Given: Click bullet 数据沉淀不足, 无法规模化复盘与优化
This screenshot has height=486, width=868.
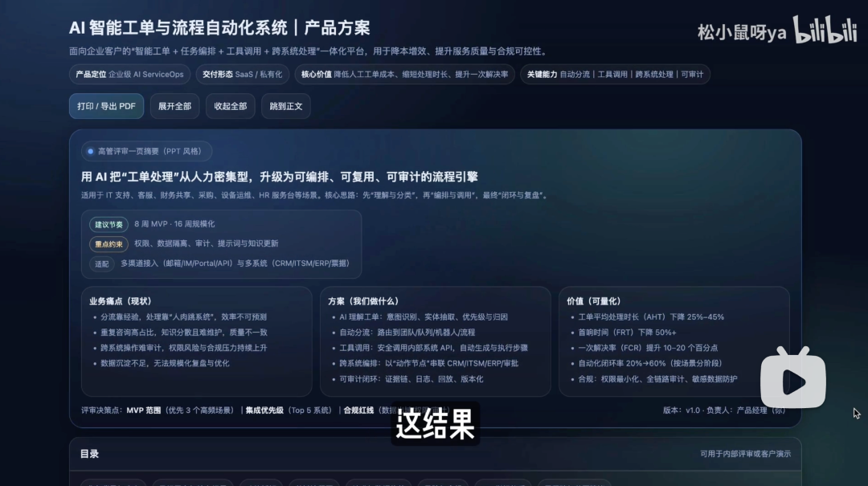Looking at the screenshot, I should point(165,363).
